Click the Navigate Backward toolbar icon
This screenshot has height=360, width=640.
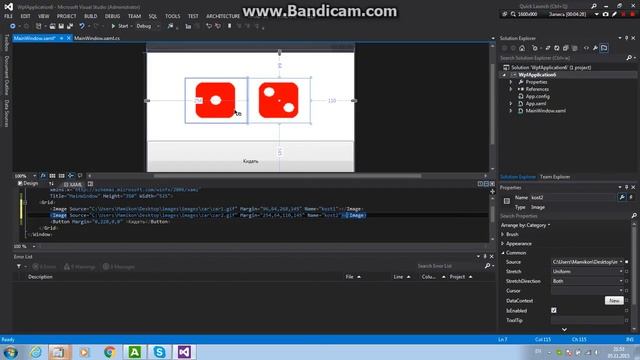coord(13,26)
